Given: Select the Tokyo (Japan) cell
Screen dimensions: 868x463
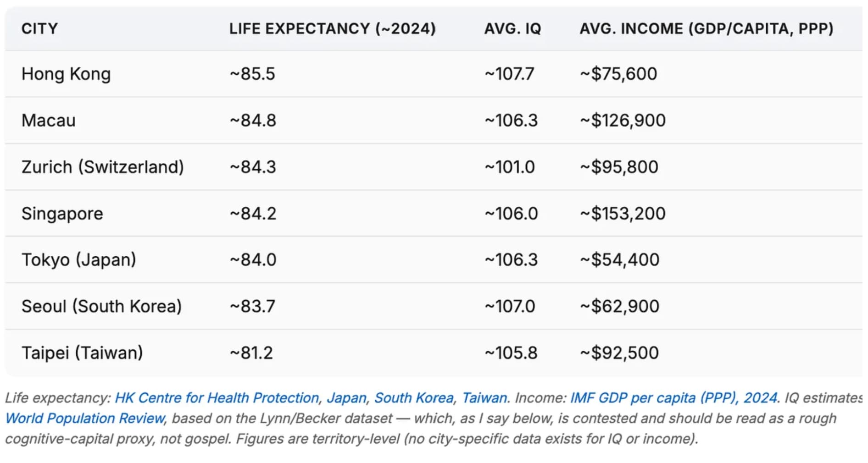Looking at the screenshot, I should [x=79, y=260].
